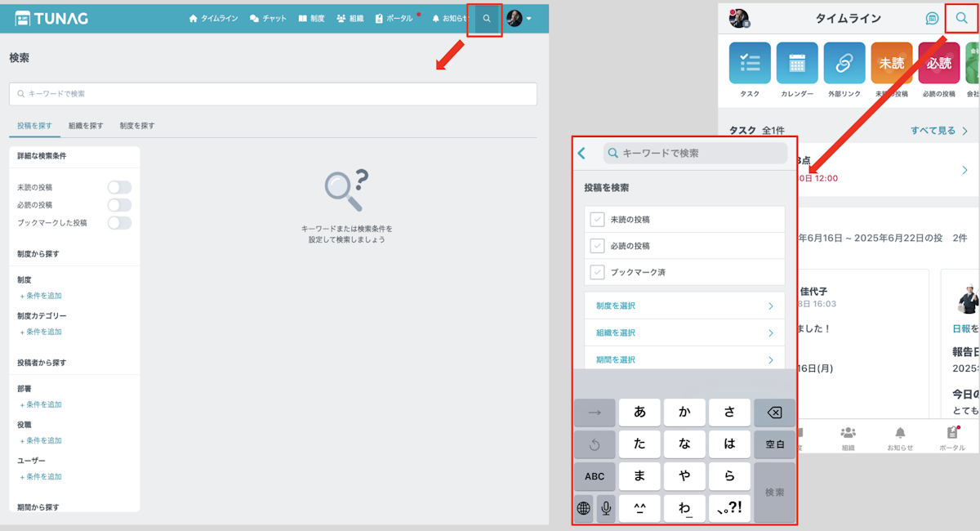Turn on the ブックマークした投稿 toggle

click(x=119, y=222)
